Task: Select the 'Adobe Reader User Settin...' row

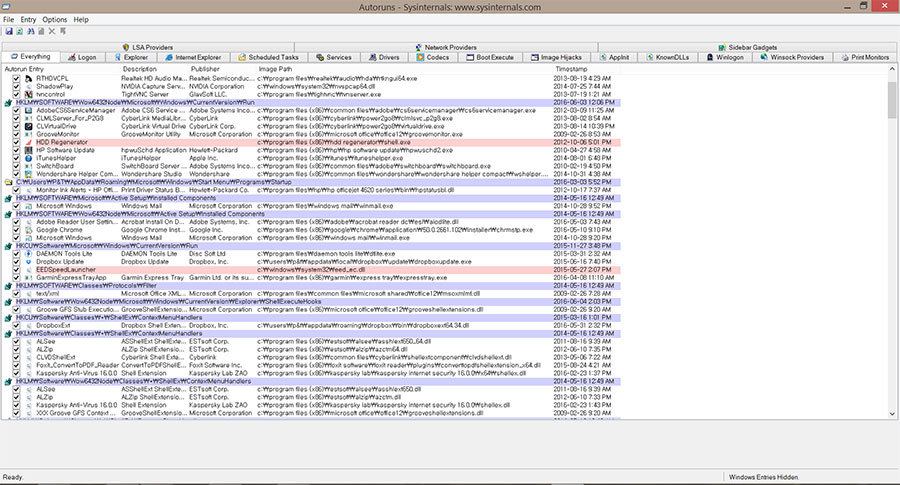Action: 311,222
